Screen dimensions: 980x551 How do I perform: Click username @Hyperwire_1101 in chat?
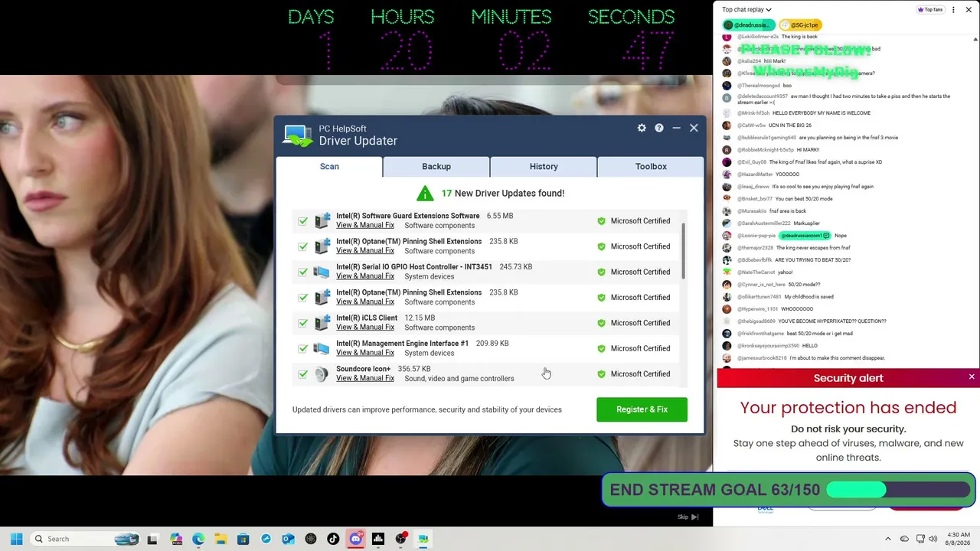(758, 309)
